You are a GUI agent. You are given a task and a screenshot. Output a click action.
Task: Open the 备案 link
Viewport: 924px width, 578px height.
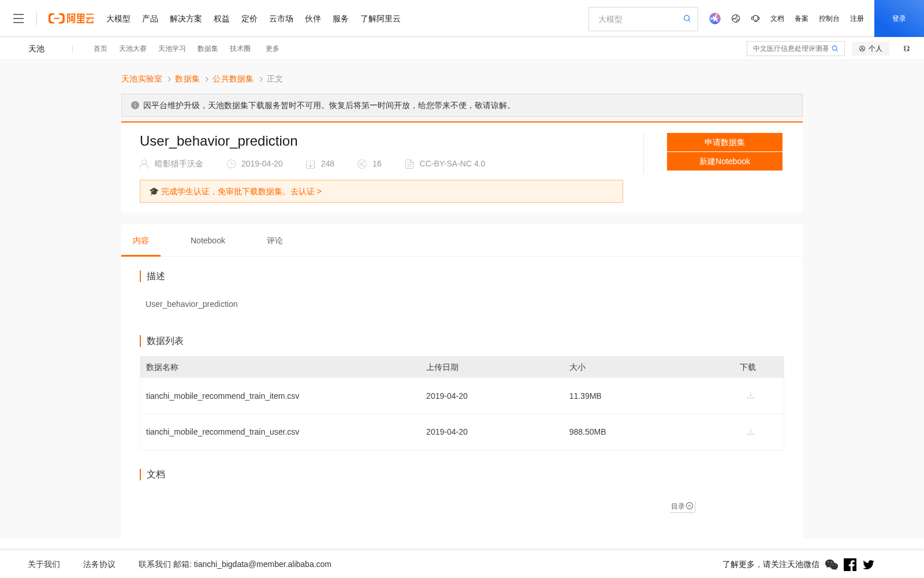(x=802, y=18)
